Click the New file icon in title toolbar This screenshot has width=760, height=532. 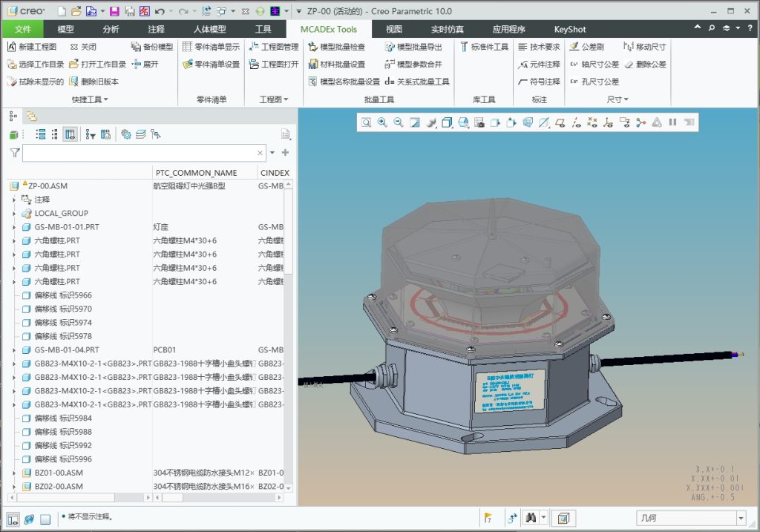click(61, 12)
